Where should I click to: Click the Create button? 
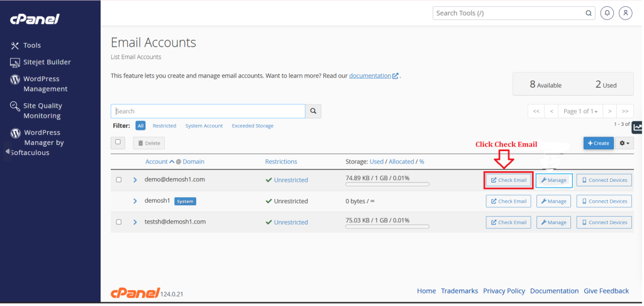coord(599,143)
